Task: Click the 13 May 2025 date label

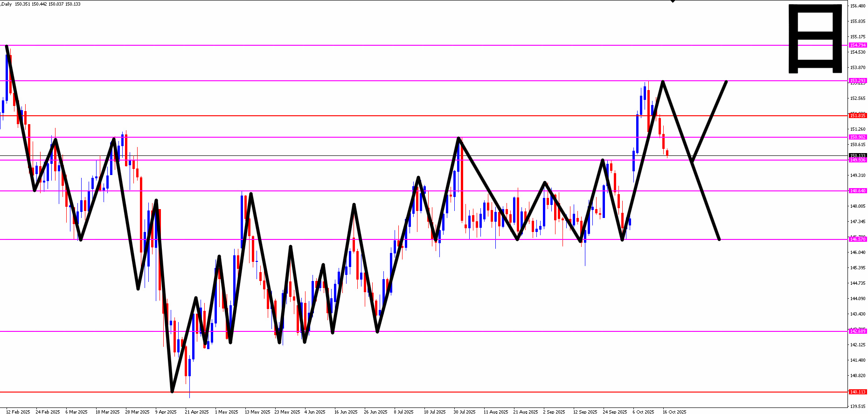Action: click(257, 412)
